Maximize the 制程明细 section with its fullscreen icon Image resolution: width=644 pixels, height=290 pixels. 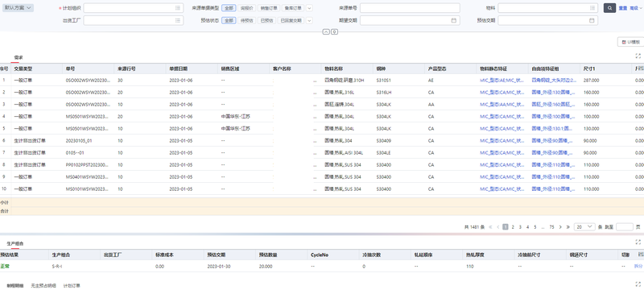[638, 284]
